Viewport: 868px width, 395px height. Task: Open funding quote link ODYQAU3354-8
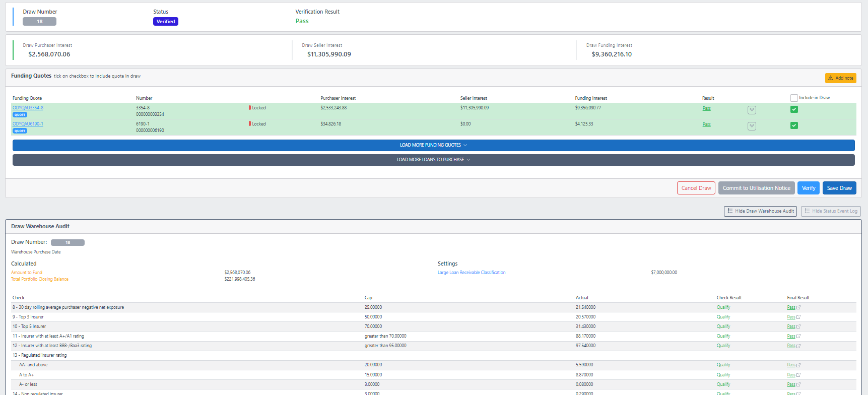tap(28, 108)
